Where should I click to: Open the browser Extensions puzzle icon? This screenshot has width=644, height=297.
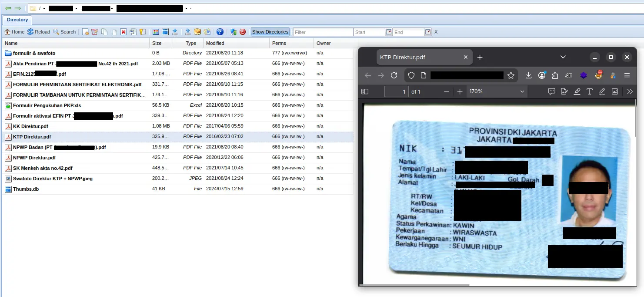coord(555,75)
